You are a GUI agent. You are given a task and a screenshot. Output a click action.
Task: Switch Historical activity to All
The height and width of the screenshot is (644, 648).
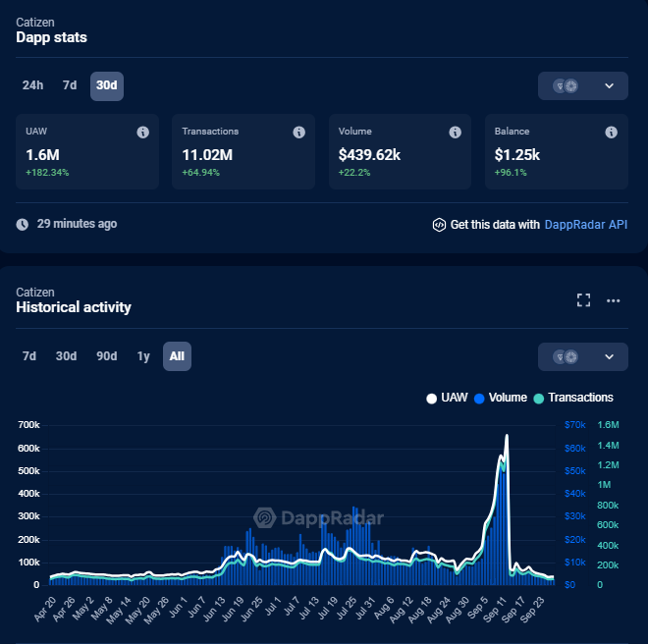pyautogui.click(x=177, y=356)
